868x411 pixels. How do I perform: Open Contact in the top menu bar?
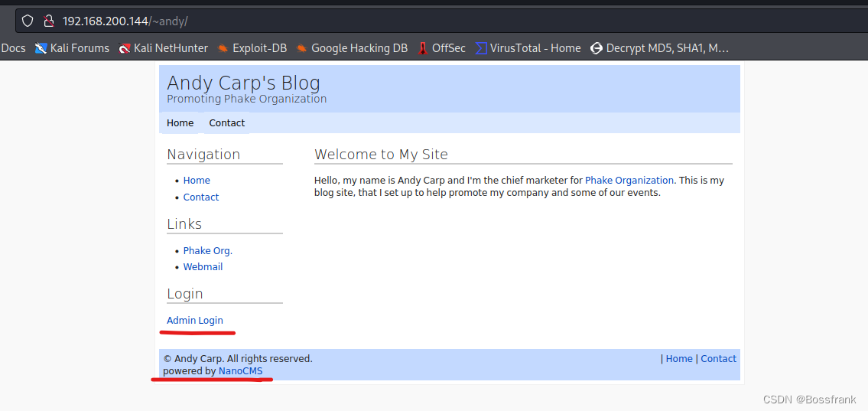[x=227, y=123]
